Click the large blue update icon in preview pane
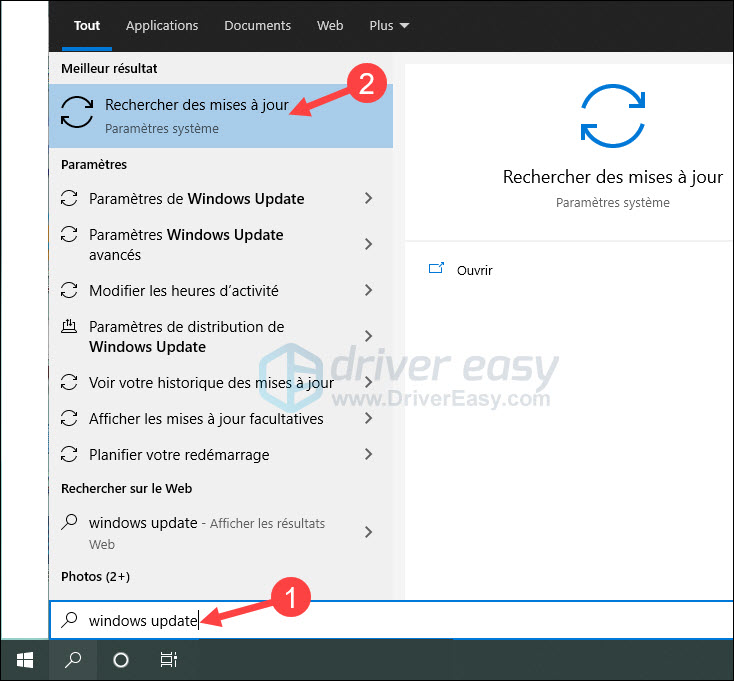Screen dimensions: 734x681 tap(613, 116)
